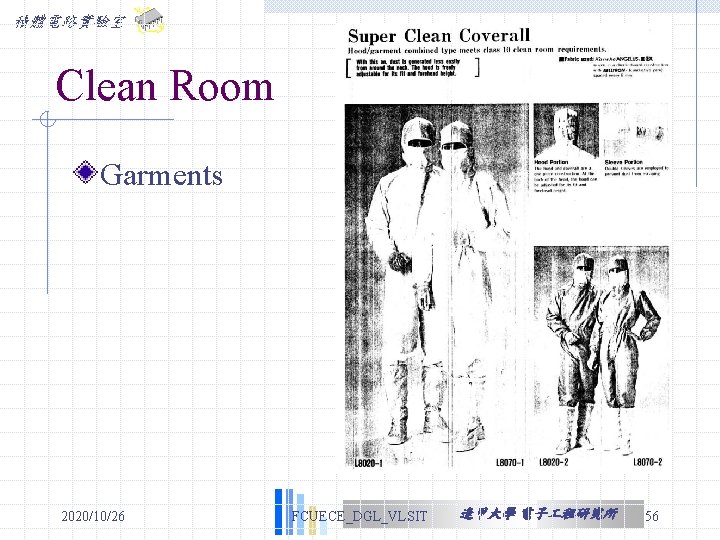
Task: Select the Chinese university name in footer
Action: click(539, 514)
